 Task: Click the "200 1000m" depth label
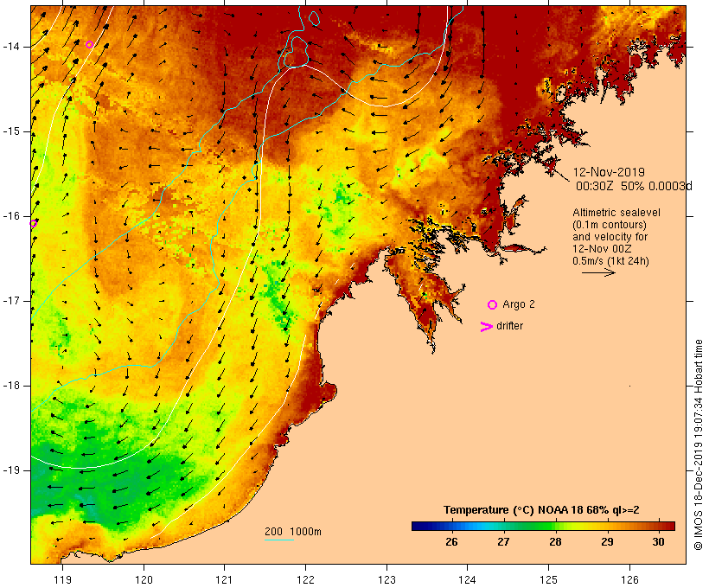(293, 532)
